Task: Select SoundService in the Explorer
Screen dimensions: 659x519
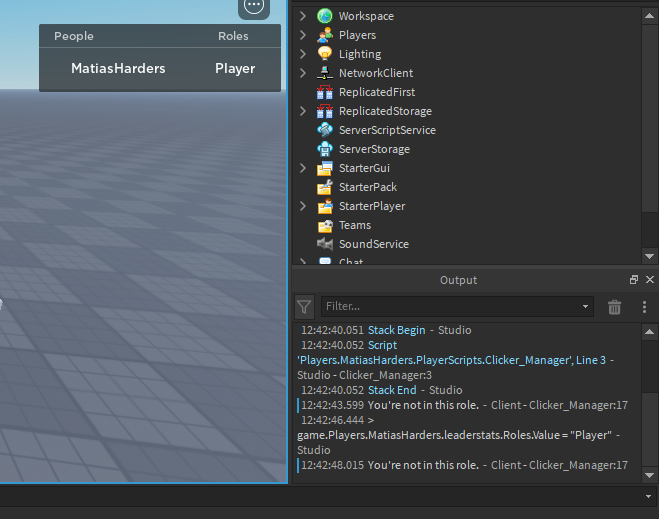Action: click(374, 244)
